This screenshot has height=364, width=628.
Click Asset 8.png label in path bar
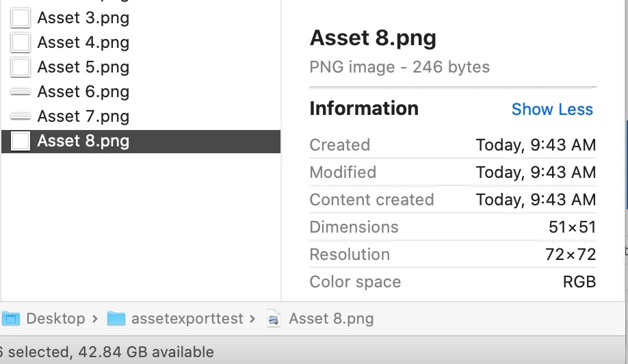(331, 319)
